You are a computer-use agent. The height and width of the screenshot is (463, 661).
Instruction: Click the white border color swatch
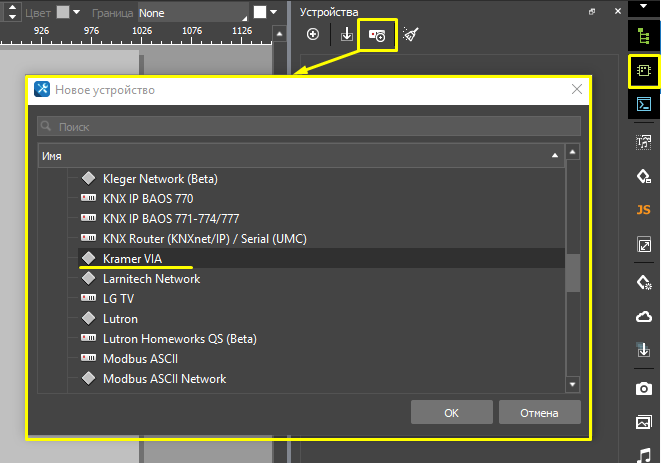tap(260, 13)
